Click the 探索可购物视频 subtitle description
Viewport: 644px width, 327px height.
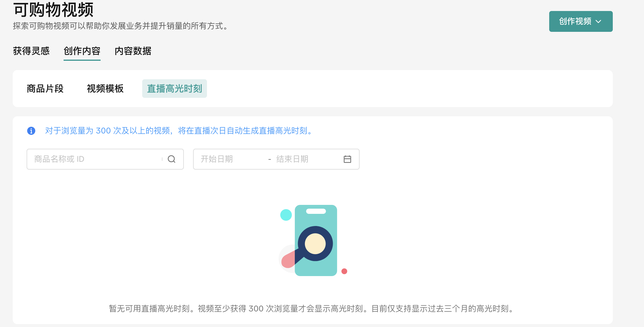121,26
